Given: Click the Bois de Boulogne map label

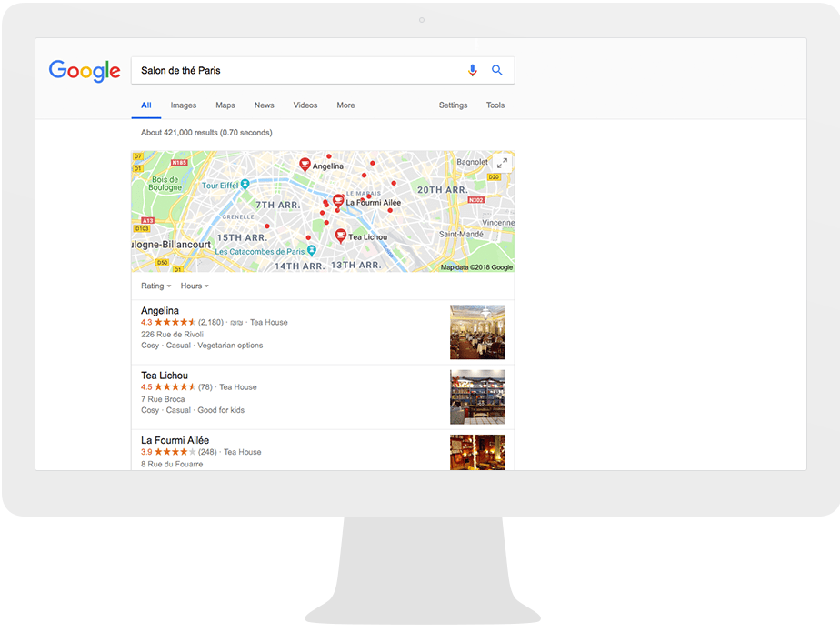Looking at the screenshot, I should (x=165, y=184).
